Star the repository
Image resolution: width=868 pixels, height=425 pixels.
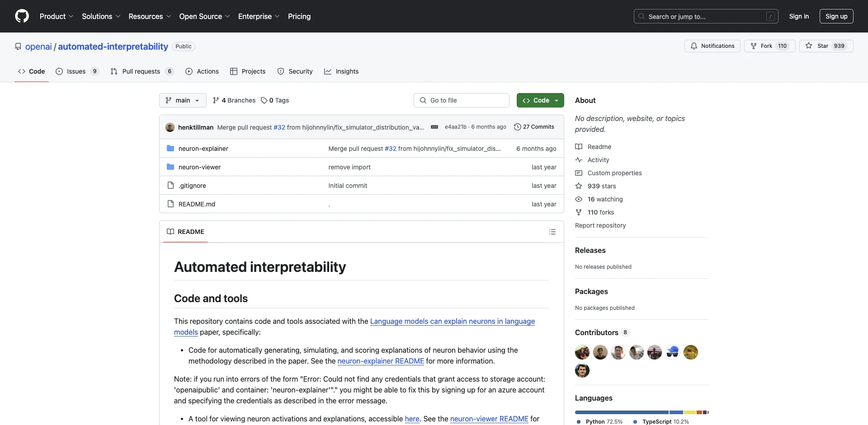click(826, 46)
